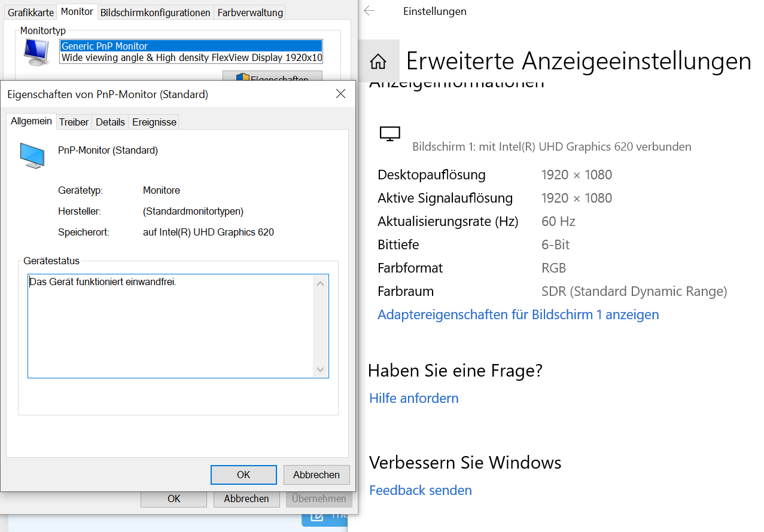764x532 pixels.
Task: Click the Desktopauflösung value 1920 × 1080
Action: [x=577, y=175]
